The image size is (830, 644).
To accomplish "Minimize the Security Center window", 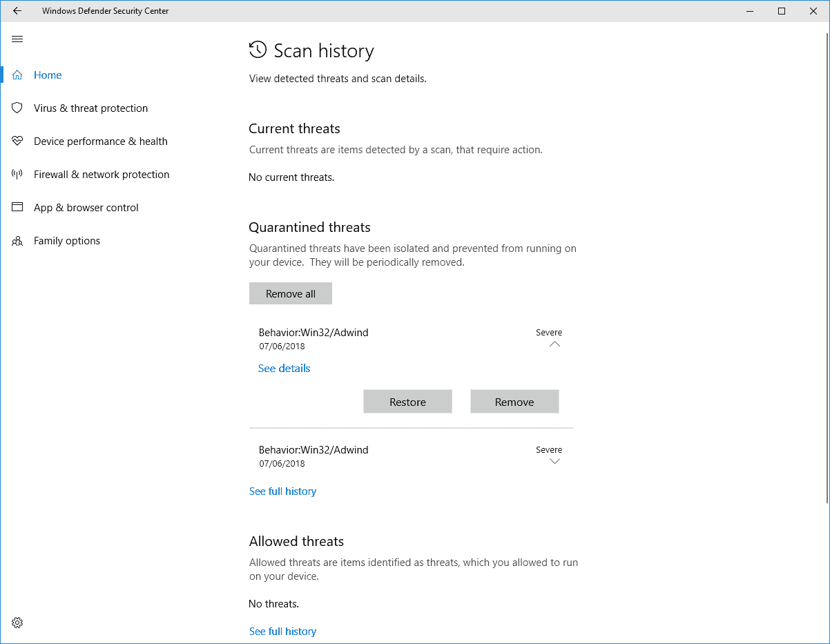I will [750, 11].
